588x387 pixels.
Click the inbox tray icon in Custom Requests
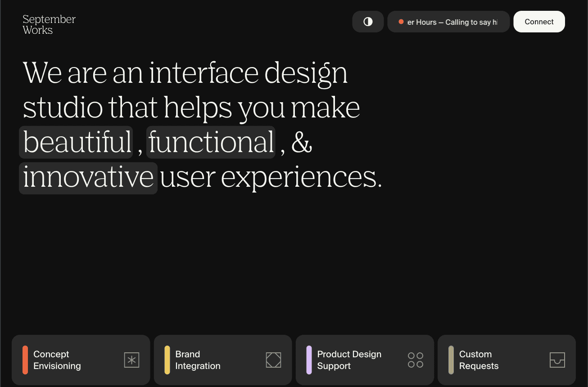[557, 360]
